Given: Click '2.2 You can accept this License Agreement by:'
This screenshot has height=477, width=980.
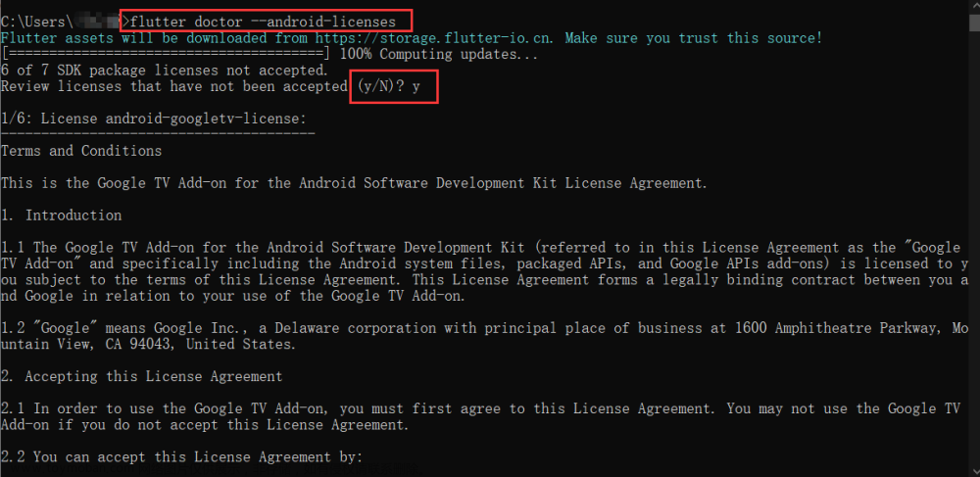Looking at the screenshot, I should click(x=182, y=457).
